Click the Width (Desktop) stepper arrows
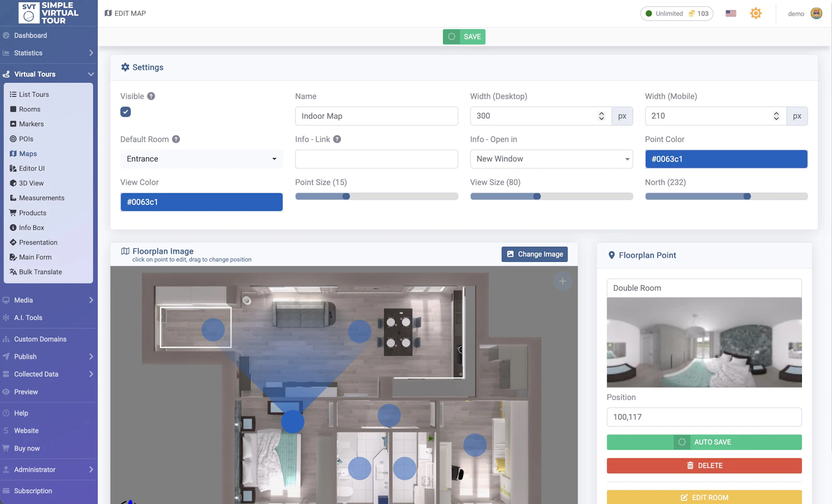Viewport: 832px width, 504px height. pyautogui.click(x=602, y=116)
